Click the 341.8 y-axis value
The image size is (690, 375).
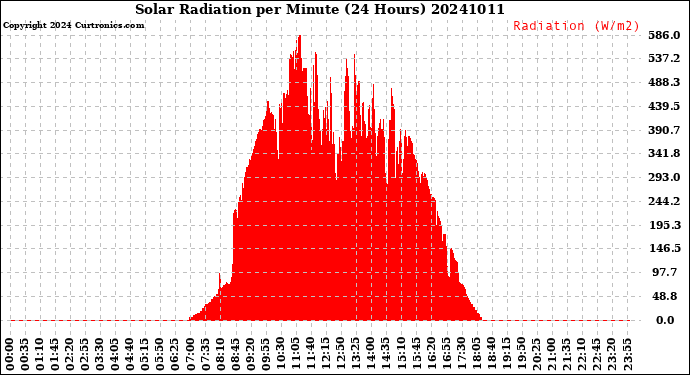click(x=664, y=153)
